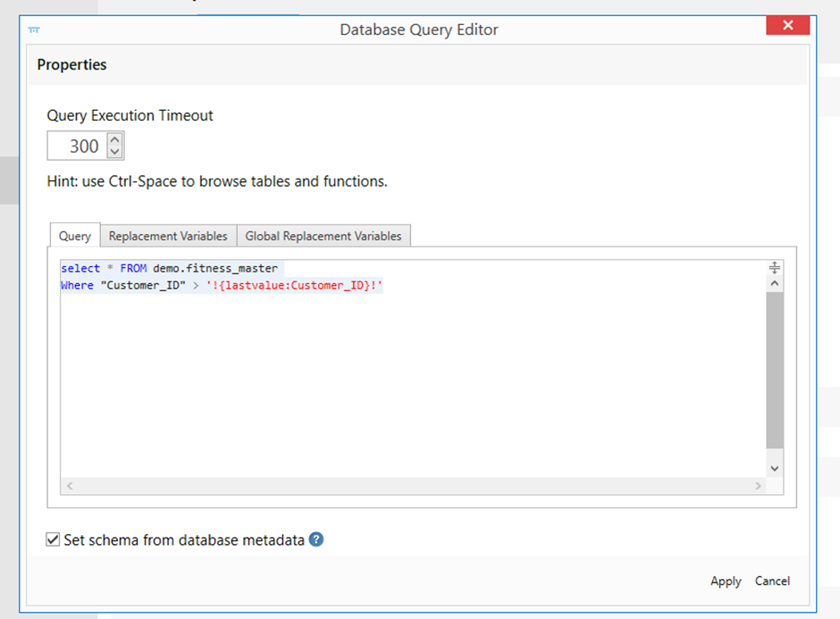Open the Global Replacement Variables tab

coord(323,236)
